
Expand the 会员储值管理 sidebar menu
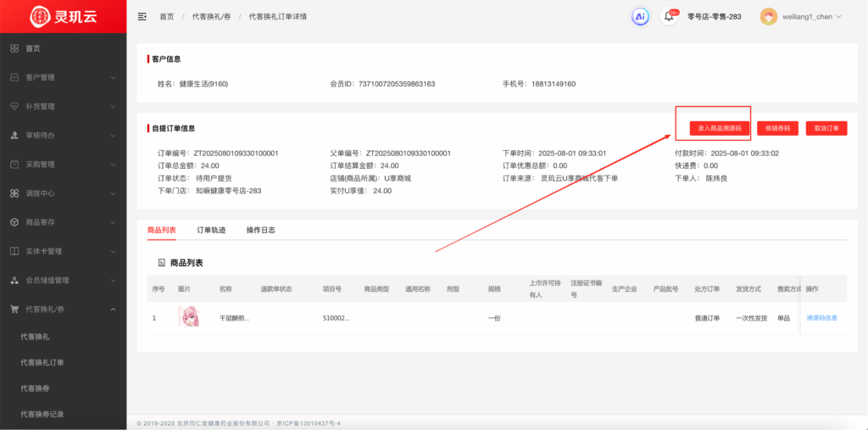(x=113, y=280)
